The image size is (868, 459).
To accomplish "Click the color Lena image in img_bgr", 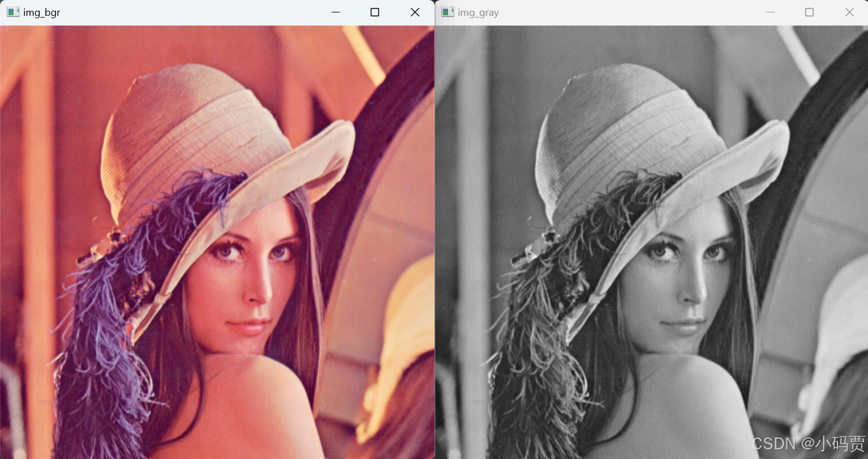I will tap(217, 242).
